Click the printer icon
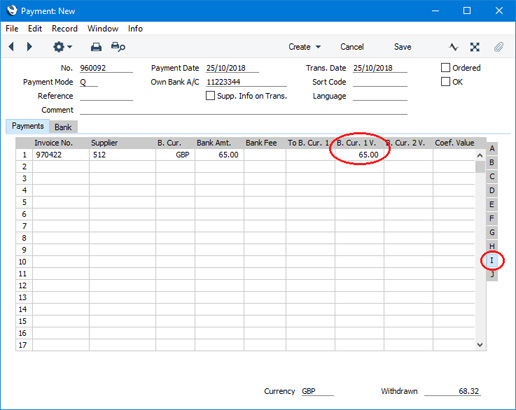Image resolution: width=516 pixels, height=410 pixels. click(96, 47)
